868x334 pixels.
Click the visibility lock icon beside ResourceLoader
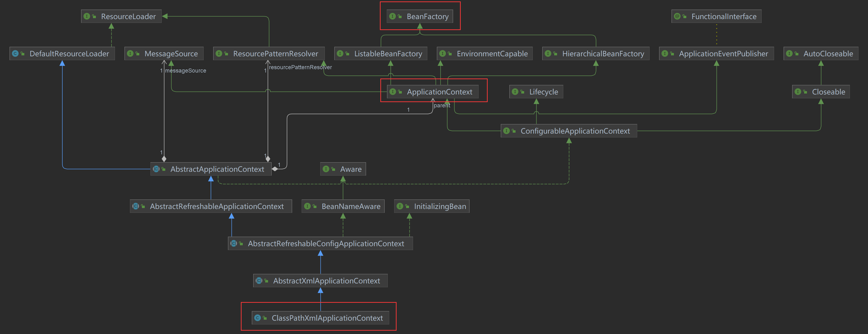click(94, 16)
